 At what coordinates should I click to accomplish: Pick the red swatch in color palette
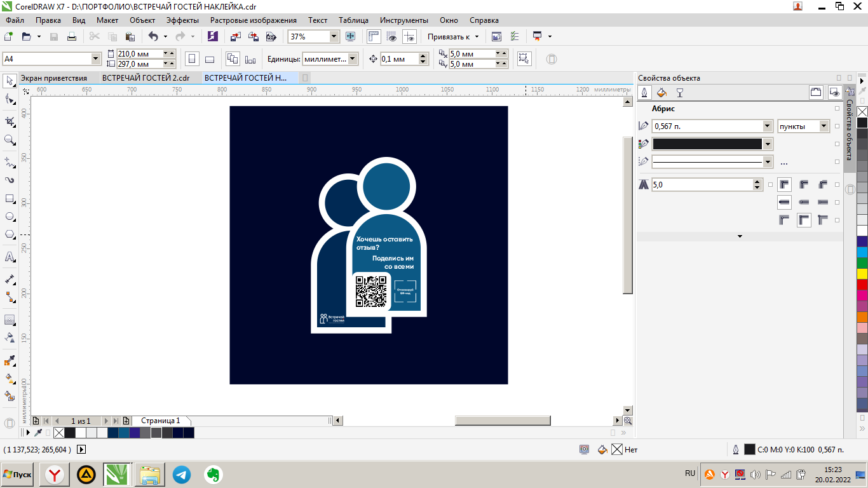coord(862,284)
